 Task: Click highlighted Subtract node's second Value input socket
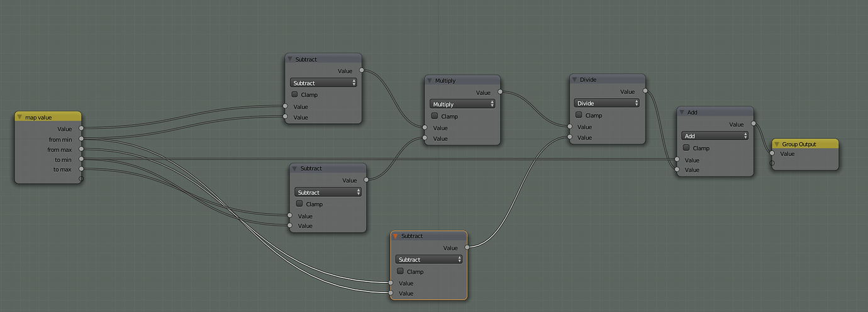(x=391, y=293)
